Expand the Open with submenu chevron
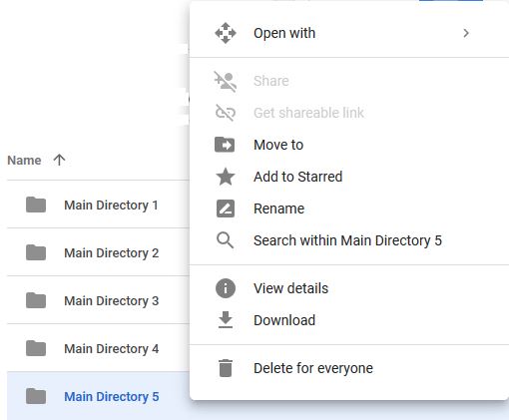 pos(466,33)
